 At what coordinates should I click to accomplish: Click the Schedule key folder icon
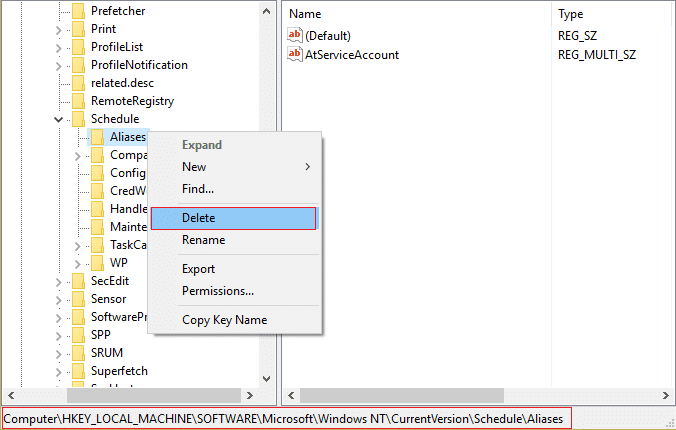(x=78, y=119)
